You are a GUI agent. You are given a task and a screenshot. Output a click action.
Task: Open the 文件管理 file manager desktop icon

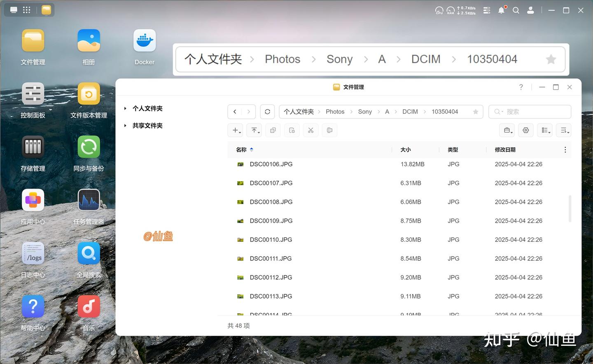[33, 46]
